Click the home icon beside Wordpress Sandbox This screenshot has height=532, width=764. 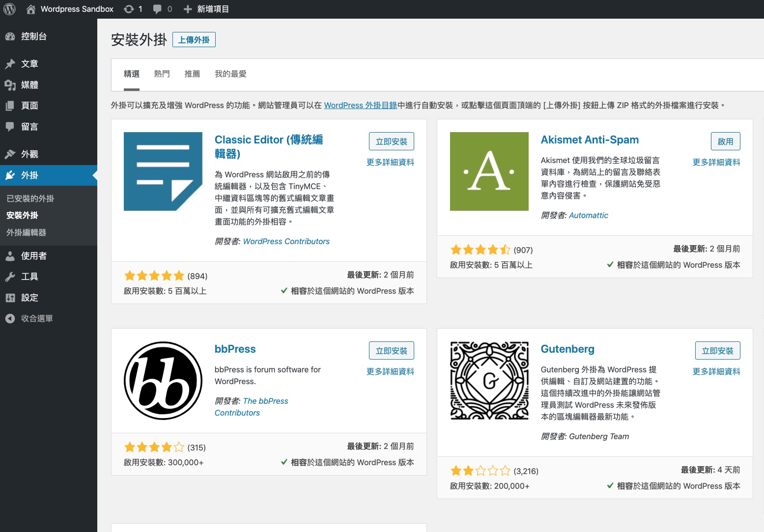(x=31, y=9)
